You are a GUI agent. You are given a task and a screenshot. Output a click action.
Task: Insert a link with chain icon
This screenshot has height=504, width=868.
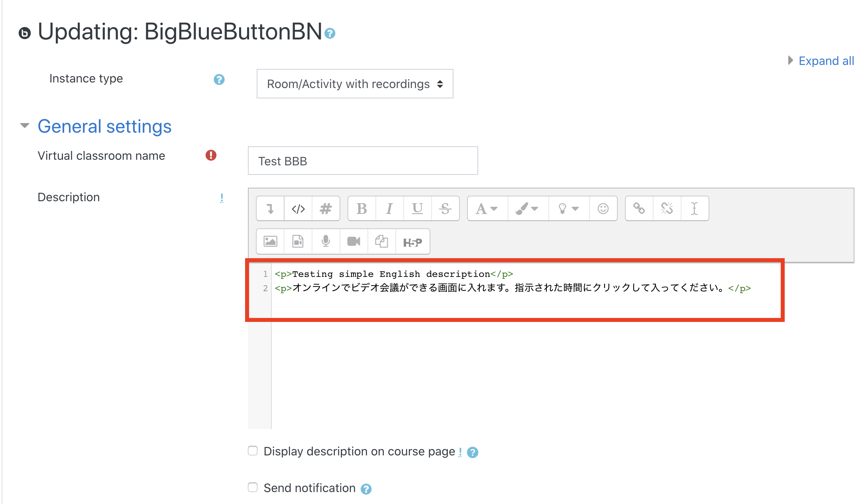(x=639, y=208)
